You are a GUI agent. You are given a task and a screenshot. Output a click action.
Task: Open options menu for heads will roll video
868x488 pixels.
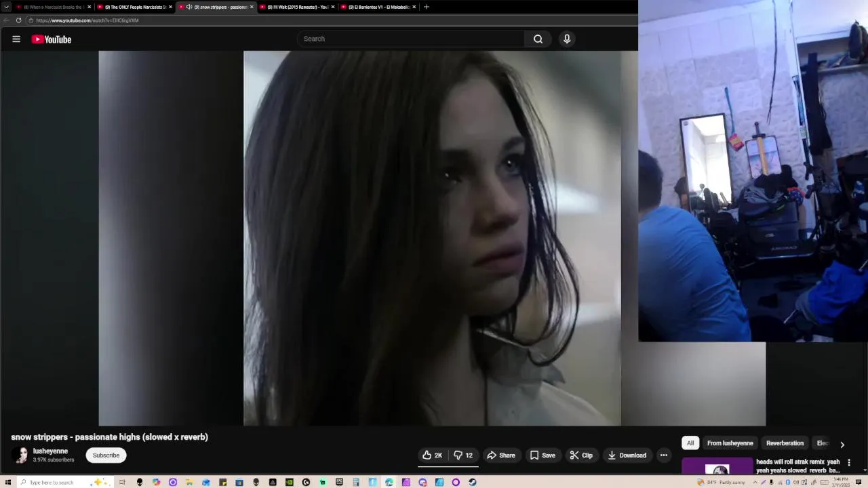click(849, 462)
